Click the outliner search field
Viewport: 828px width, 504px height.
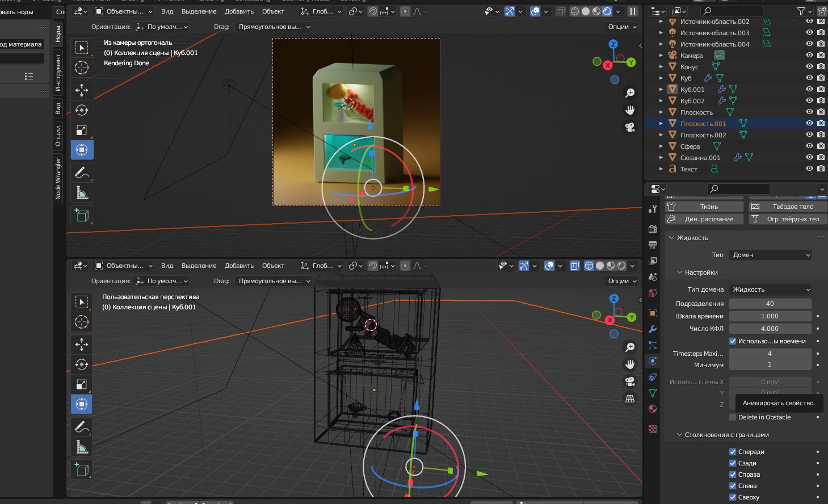click(732, 11)
